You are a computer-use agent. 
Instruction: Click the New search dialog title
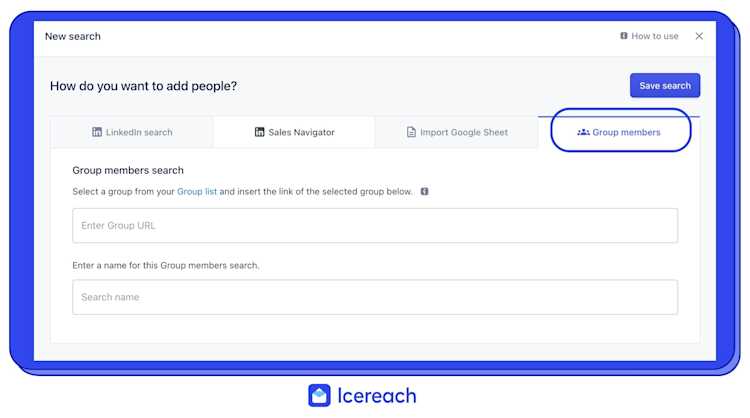coord(73,36)
